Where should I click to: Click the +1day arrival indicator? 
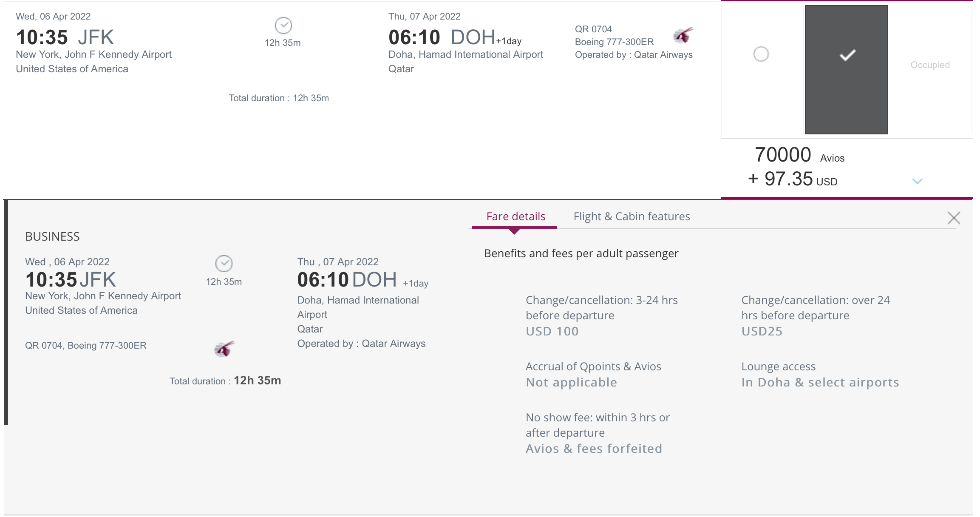[x=509, y=41]
